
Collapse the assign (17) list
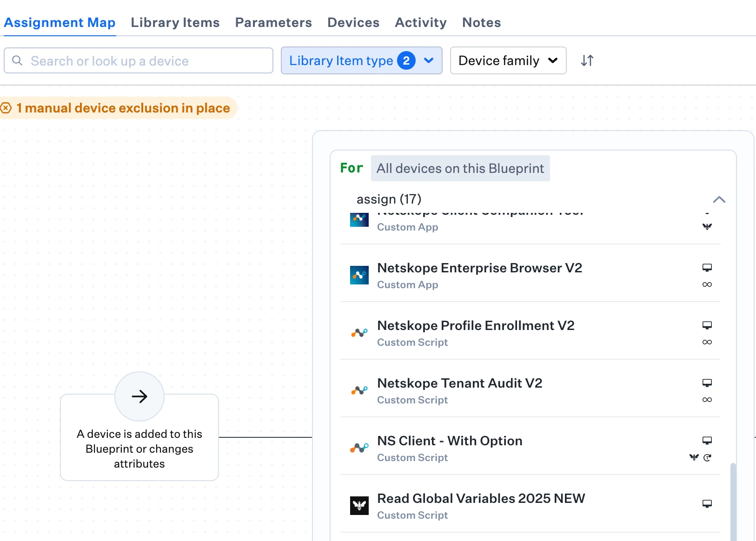(719, 199)
